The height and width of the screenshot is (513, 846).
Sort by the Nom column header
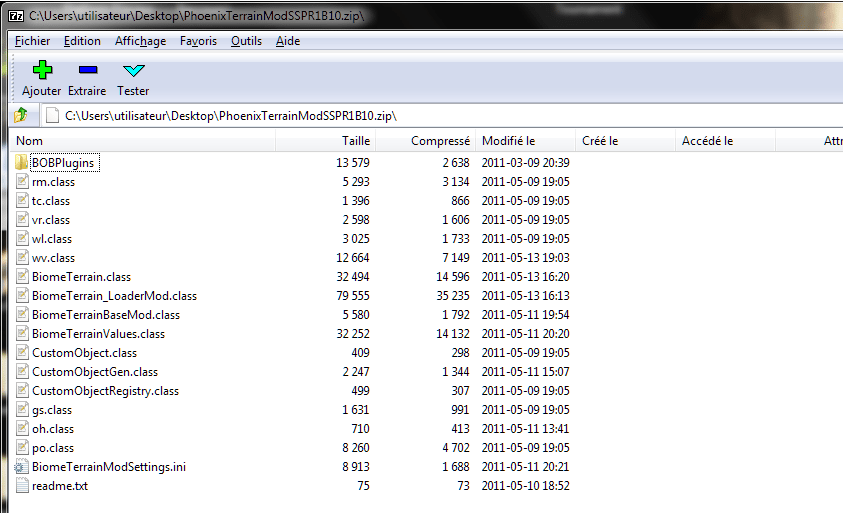click(143, 141)
